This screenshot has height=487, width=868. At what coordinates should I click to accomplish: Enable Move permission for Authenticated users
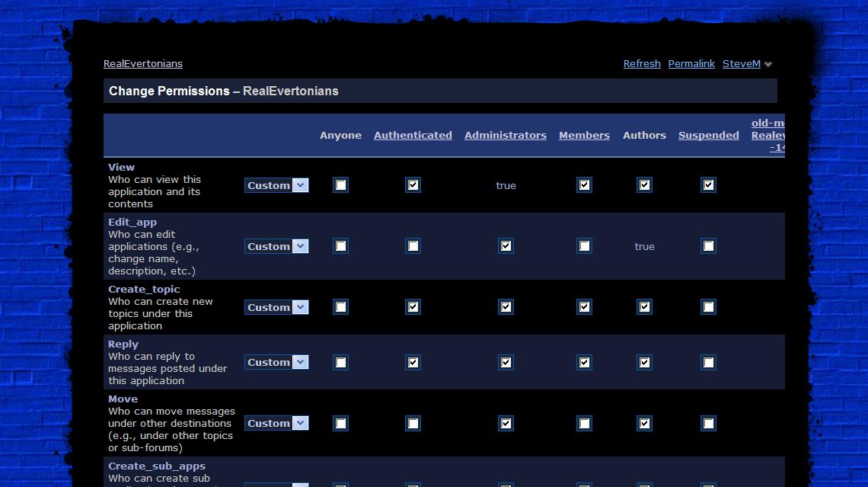(413, 423)
